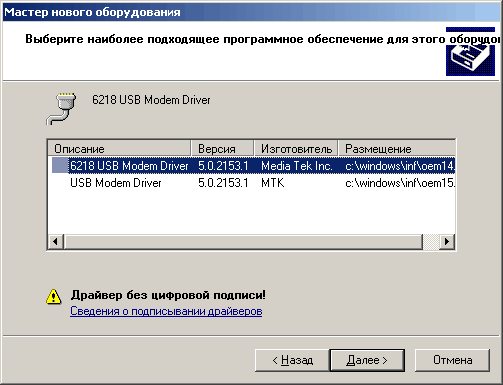This screenshot has width=503, height=385.
Task: Click the c:\windows\inf\oem15 location cell
Action: 400,183
